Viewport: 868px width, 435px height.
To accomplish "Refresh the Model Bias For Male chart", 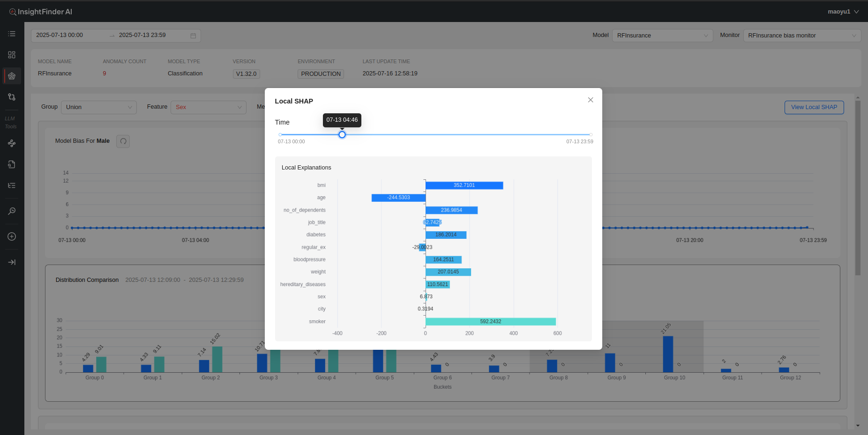I will 123,141.
